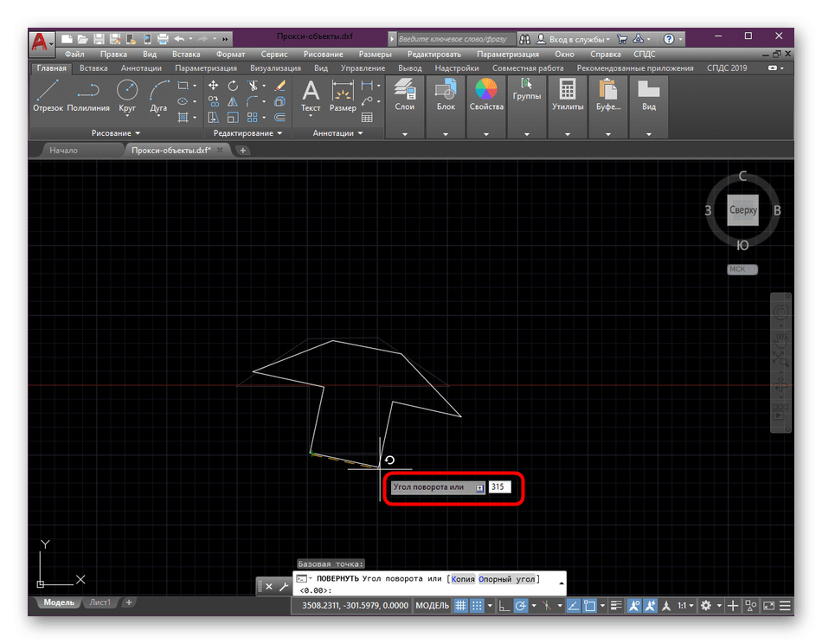Click the Save icon in quick access toolbar
822x644 pixels.
[99, 39]
